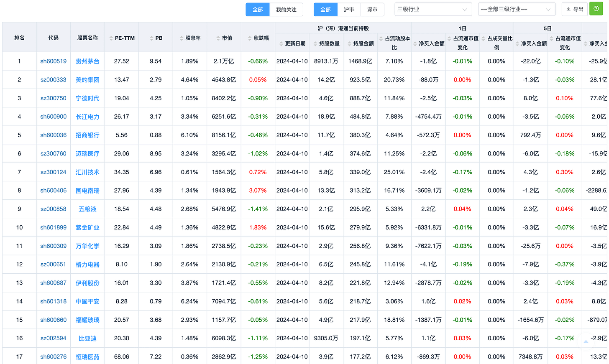Open stock code sz300124 link

[54, 172]
